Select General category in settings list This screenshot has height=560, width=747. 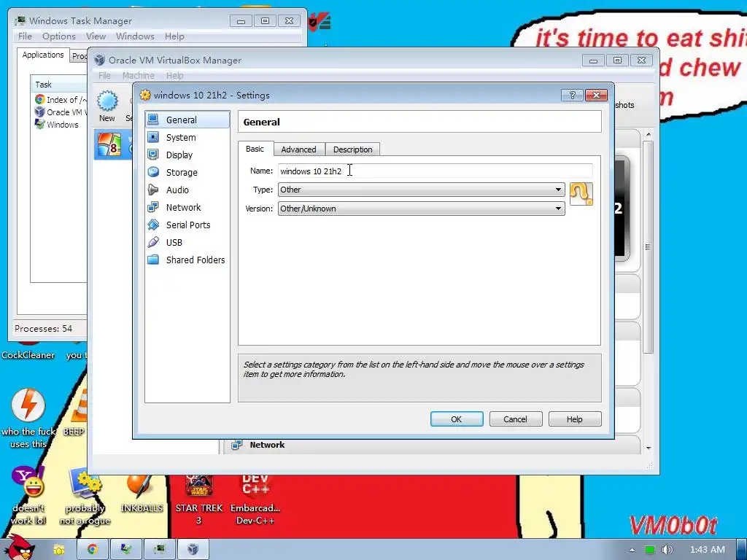tap(187, 120)
